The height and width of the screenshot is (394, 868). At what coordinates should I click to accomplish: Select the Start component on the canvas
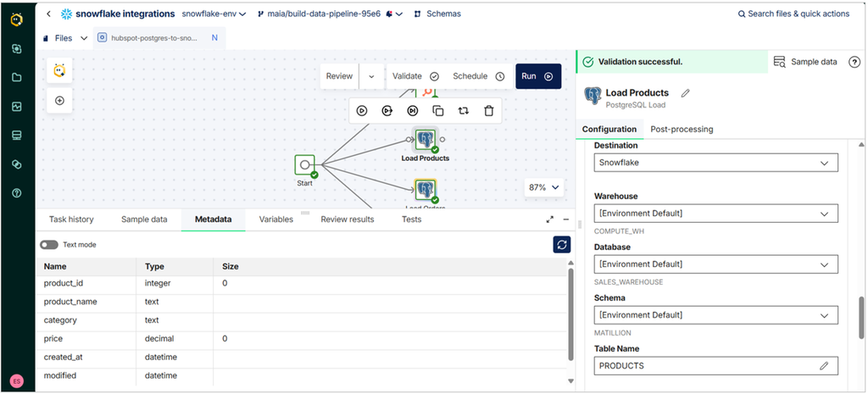(304, 165)
